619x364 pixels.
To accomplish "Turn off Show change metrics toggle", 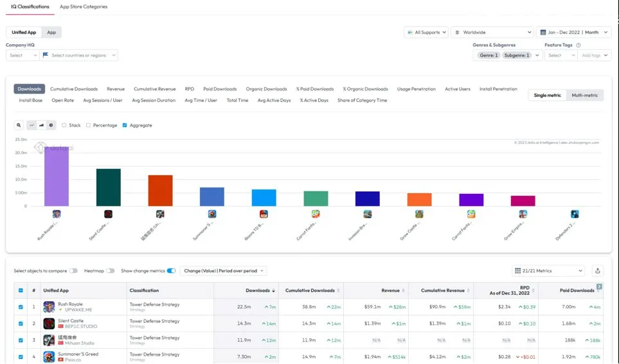I will [171, 270].
